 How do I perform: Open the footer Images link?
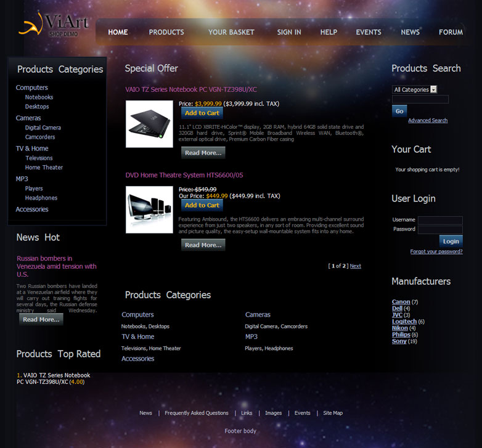click(273, 413)
